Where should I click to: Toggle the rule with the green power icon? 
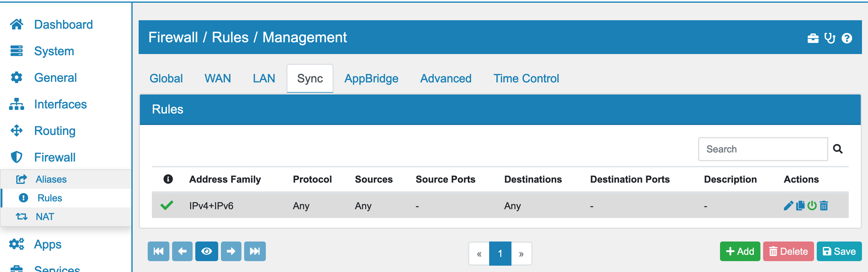click(x=812, y=206)
